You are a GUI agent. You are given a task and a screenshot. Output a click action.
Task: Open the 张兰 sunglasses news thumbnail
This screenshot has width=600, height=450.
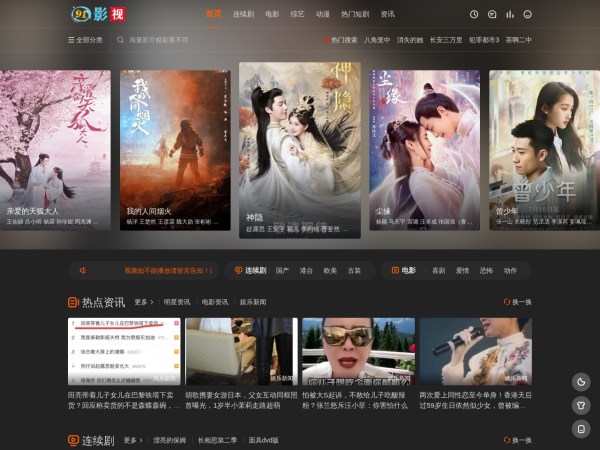point(359,351)
